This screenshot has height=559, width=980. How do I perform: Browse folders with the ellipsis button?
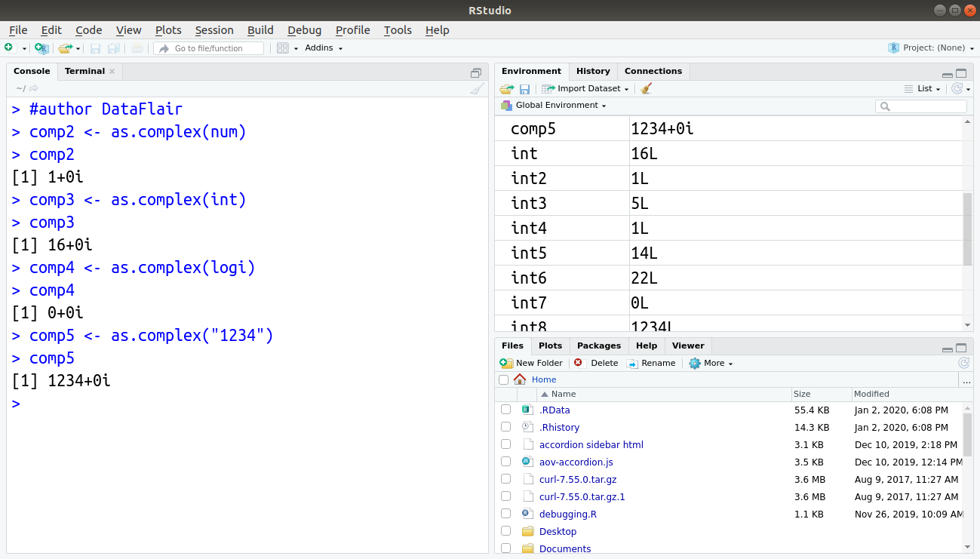966,380
